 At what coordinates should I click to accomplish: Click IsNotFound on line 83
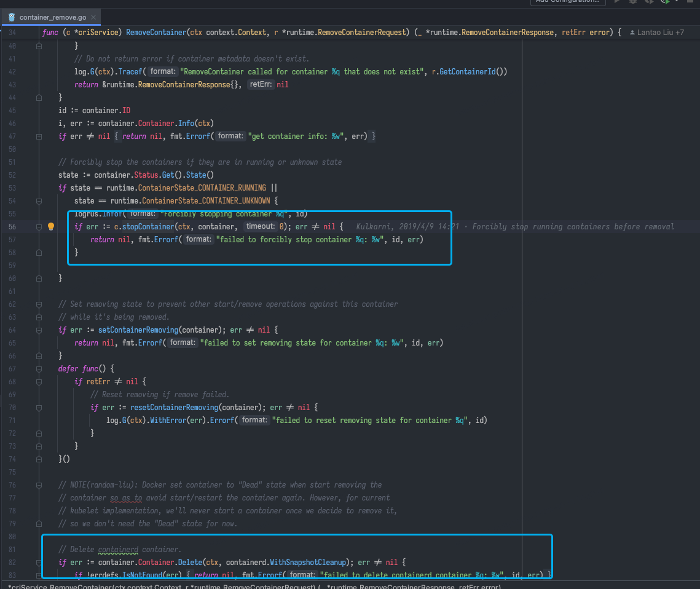(142, 575)
